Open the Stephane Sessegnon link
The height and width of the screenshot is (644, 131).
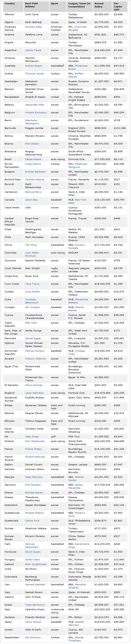click(x=32, y=122)
